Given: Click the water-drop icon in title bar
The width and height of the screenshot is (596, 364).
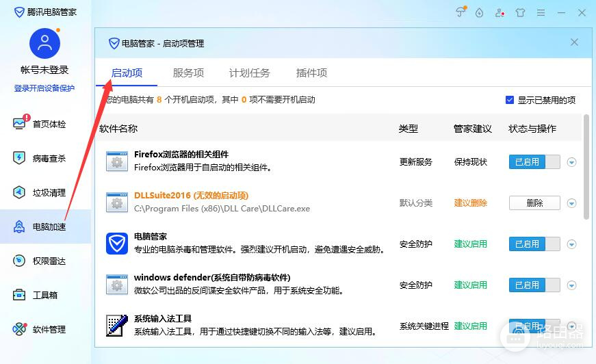Looking at the screenshot, I should coord(479,13).
